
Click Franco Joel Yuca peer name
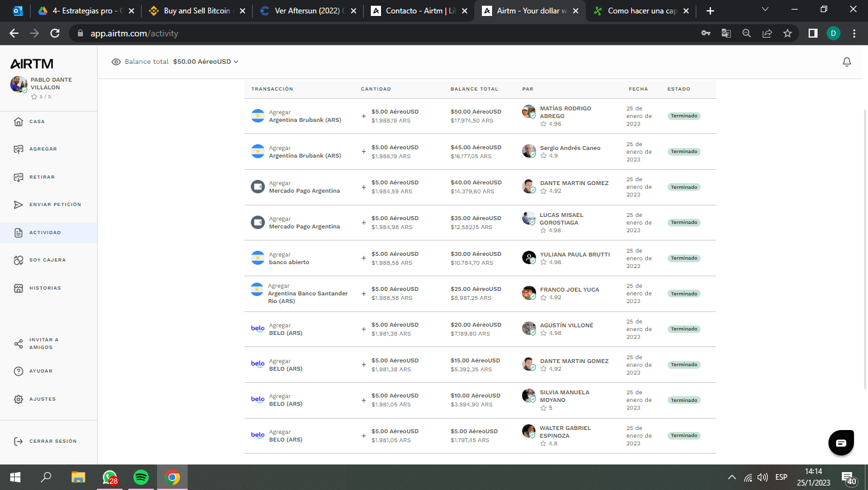[569, 290]
